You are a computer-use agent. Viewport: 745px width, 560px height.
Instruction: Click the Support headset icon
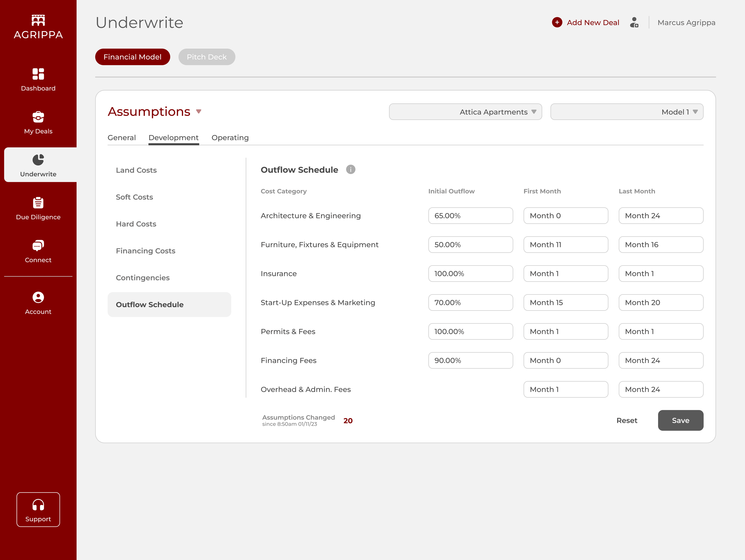[38, 505]
